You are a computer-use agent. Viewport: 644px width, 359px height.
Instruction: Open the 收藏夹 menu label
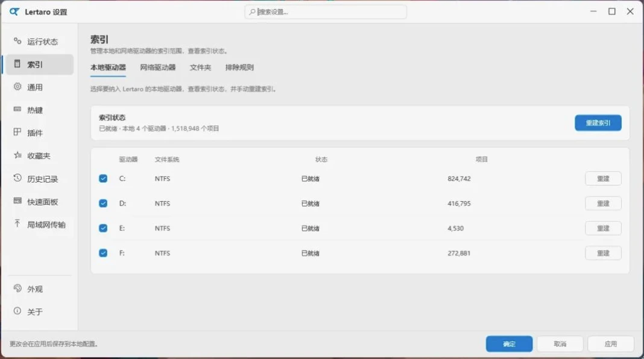[x=39, y=155]
